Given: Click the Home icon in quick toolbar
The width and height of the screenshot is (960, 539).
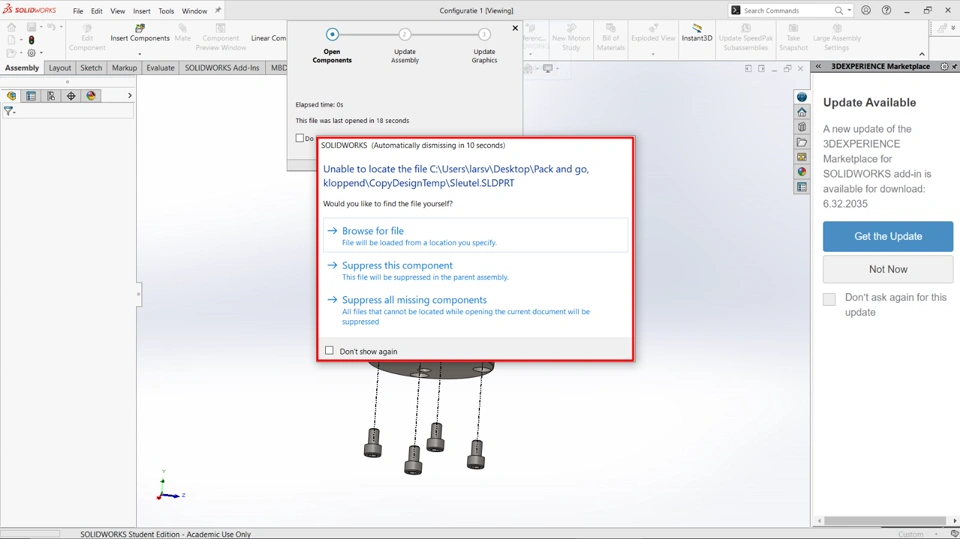Looking at the screenshot, I should 11,27.
